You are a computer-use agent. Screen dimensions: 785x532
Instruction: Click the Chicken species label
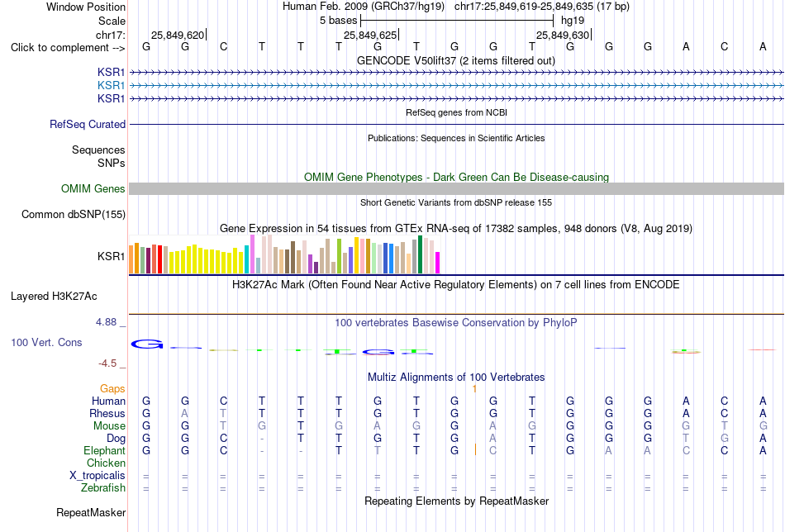point(106,463)
